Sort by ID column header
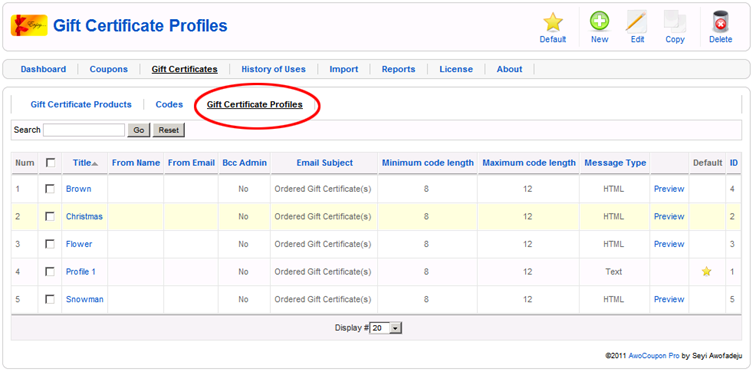The image size is (756, 372). pyautogui.click(x=733, y=163)
